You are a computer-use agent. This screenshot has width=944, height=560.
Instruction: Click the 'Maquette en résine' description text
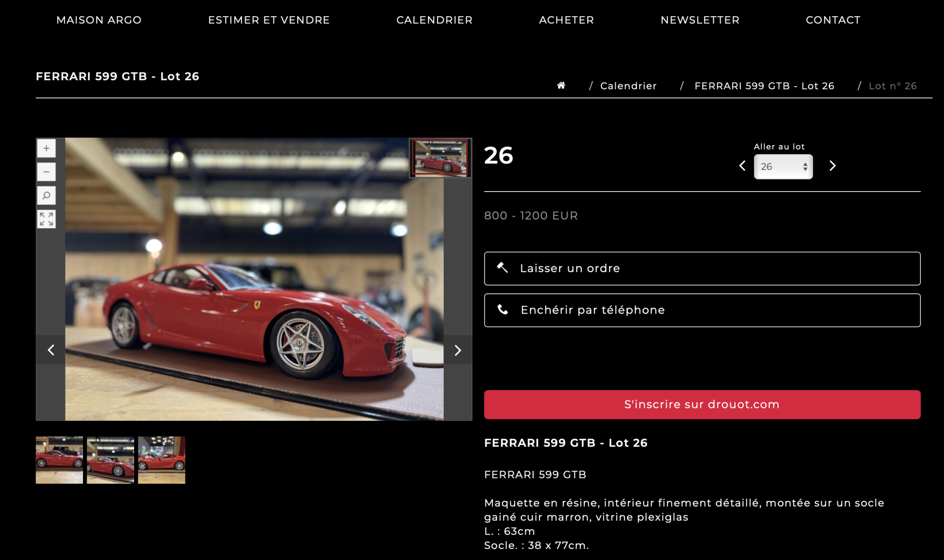pos(684,510)
